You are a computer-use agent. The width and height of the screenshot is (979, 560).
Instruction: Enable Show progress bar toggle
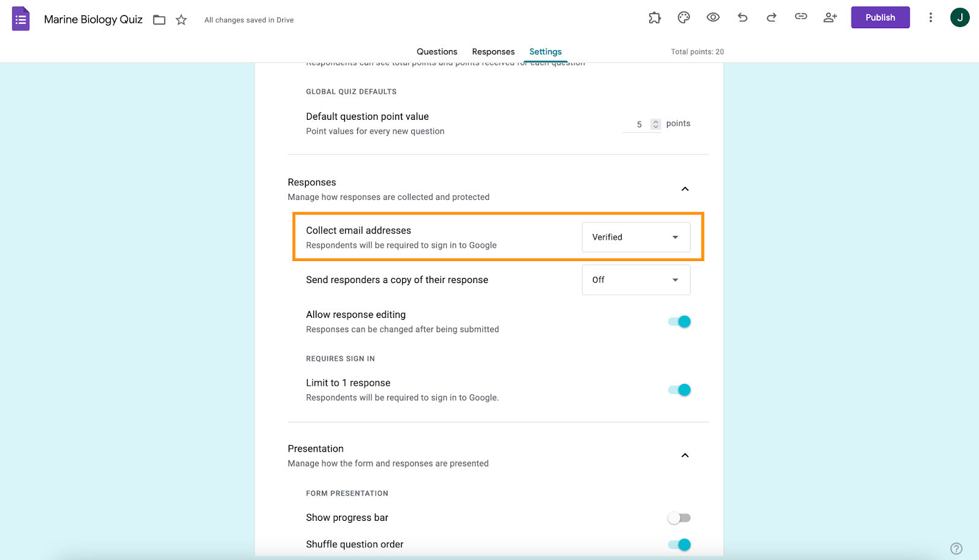point(679,518)
